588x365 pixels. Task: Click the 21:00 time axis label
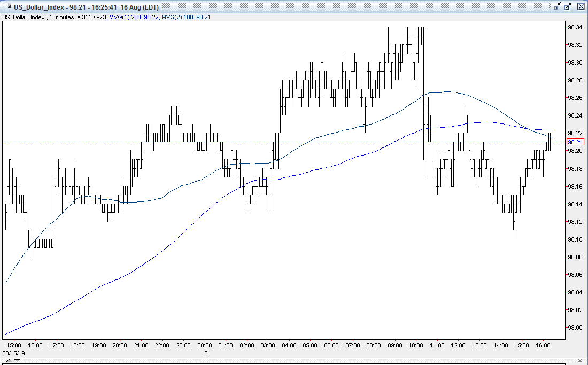pos(141,345)
